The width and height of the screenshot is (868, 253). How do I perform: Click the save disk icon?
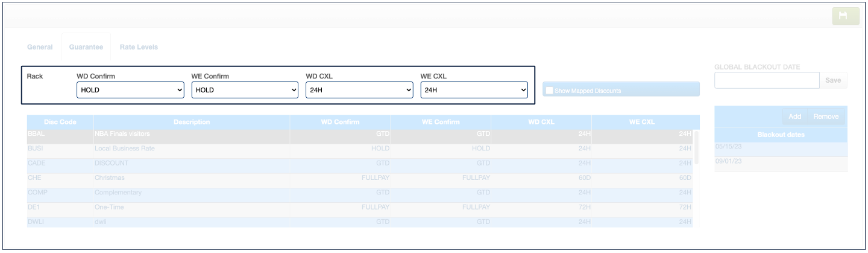845,16
